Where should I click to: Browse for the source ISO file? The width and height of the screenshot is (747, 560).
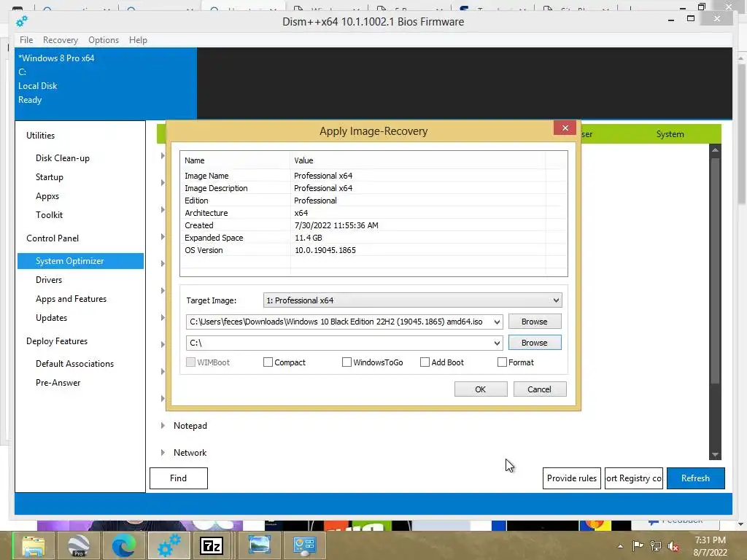(x=535, y=322)
